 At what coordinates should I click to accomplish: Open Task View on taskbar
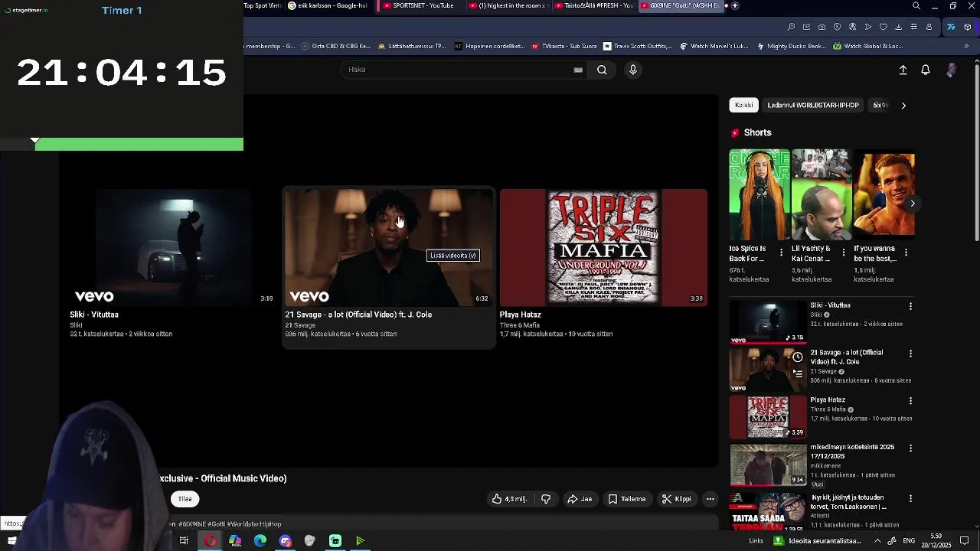[184, 541]
